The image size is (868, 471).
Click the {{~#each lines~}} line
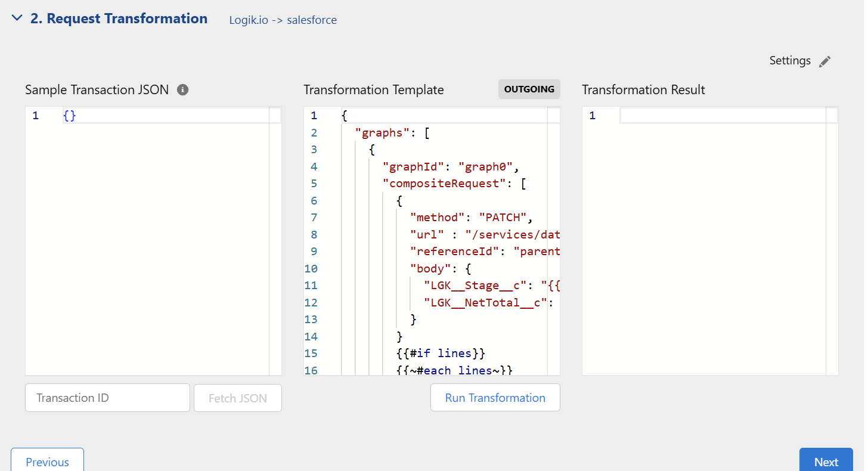tap(454, 370)
